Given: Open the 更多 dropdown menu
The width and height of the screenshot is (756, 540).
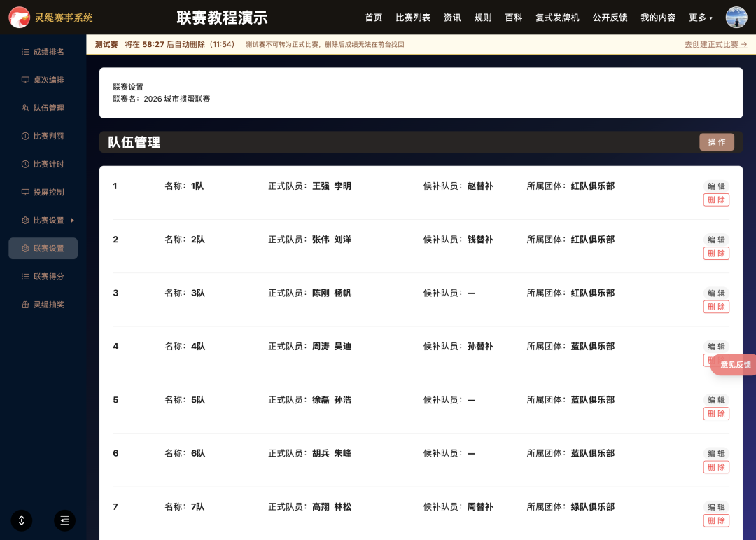Looking at the screenshot, I should tap(701, 18).
